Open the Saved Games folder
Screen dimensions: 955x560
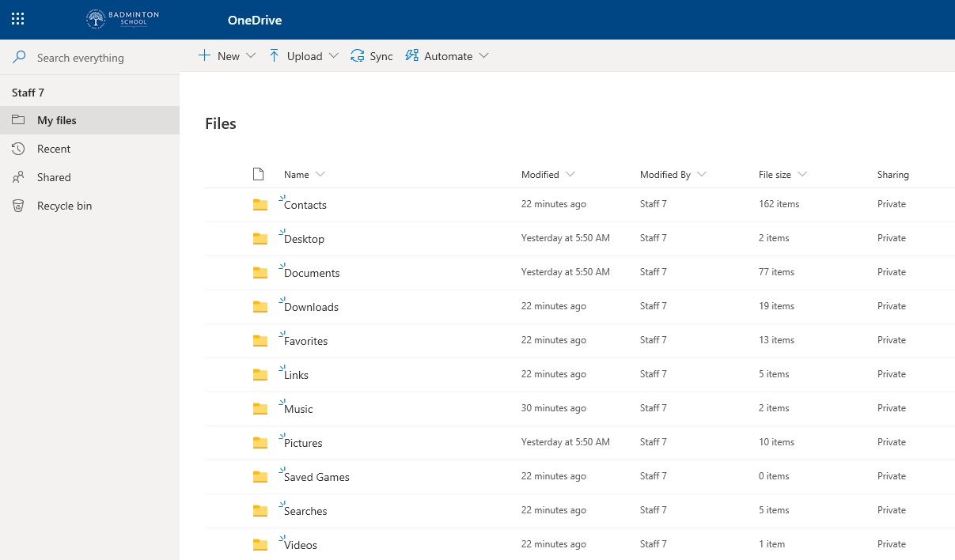pyautogui.click(x=316, y=477)
